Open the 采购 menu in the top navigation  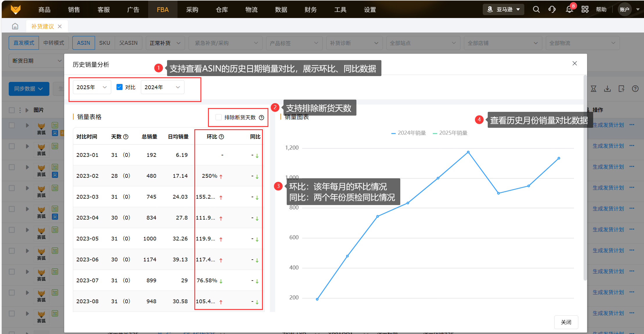pos(192,10)
